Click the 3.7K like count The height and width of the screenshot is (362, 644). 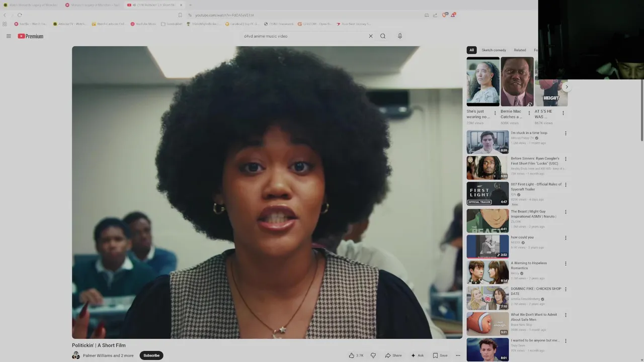(360, 355)
